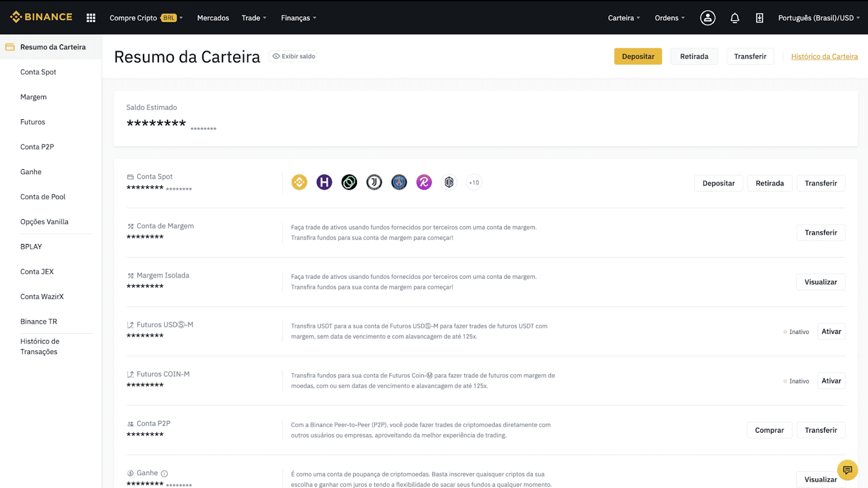
Task: Expand the Finanças dropdown
Action: 298,18
